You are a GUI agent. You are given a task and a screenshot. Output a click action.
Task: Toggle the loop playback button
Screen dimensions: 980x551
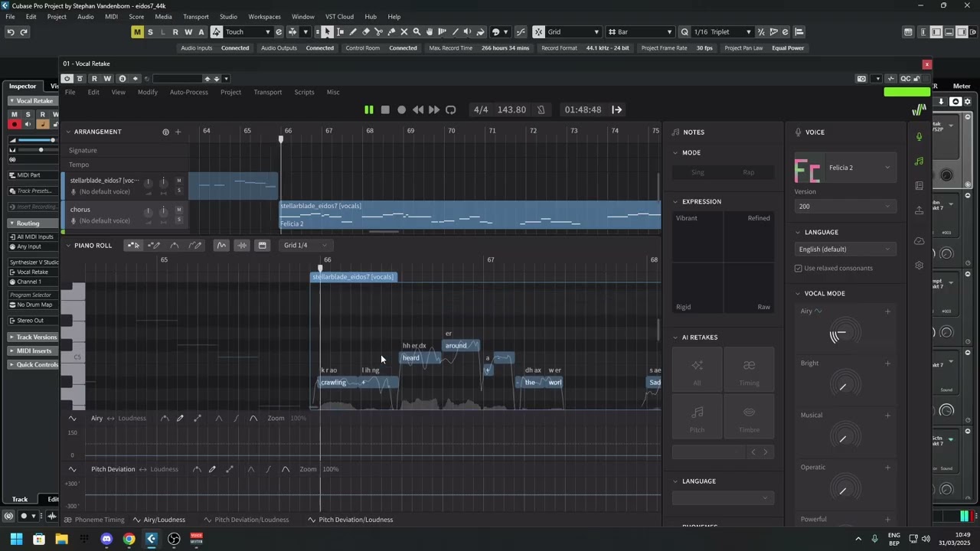point(450,110)
